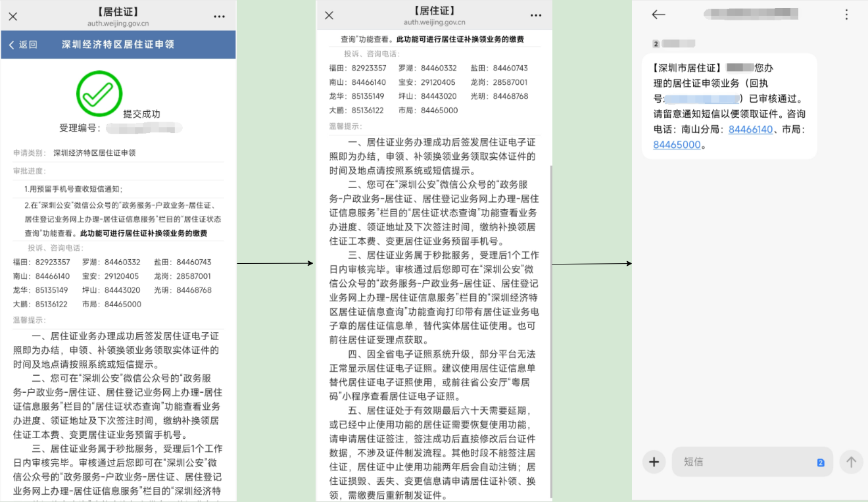Open the more options dots in left screen
The height and width of the screenshot is (502, 868).
click(x=219, y=16)
